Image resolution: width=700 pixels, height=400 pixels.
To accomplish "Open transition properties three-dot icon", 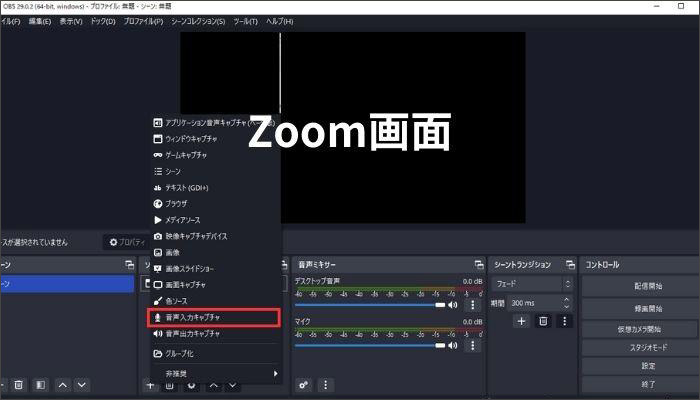I will [x=564, y=321].
